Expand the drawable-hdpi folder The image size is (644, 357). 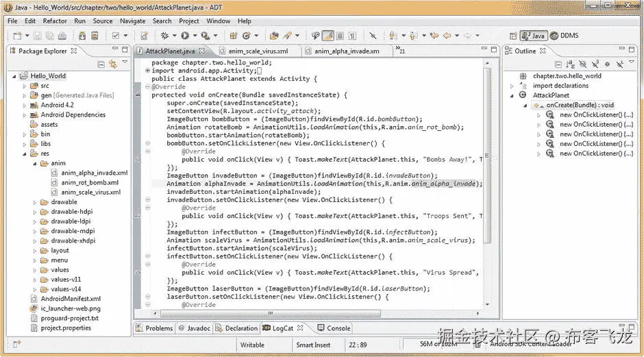tap(35, 212)
